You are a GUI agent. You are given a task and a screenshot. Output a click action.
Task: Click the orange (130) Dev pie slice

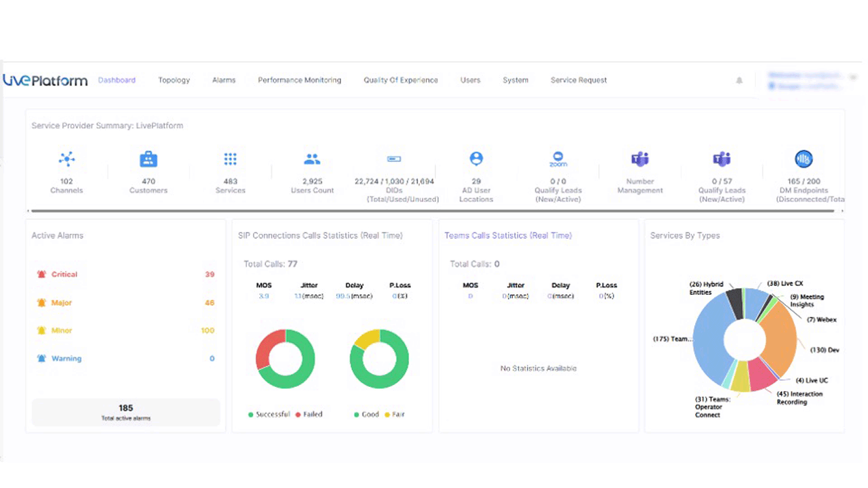point(780,339)
